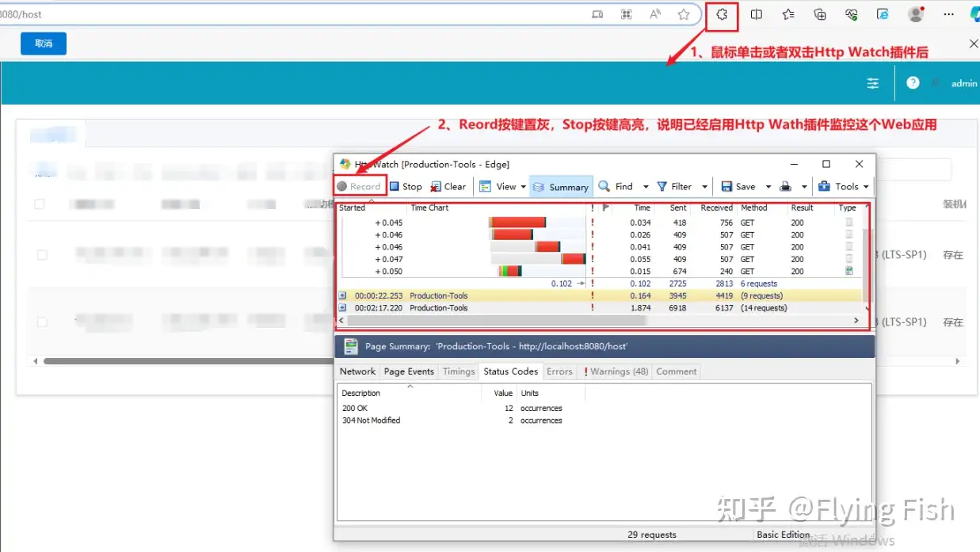Open the Edge Extensions puzzle icon
Screen dimensions: 980x552
[x=722, y=14]
